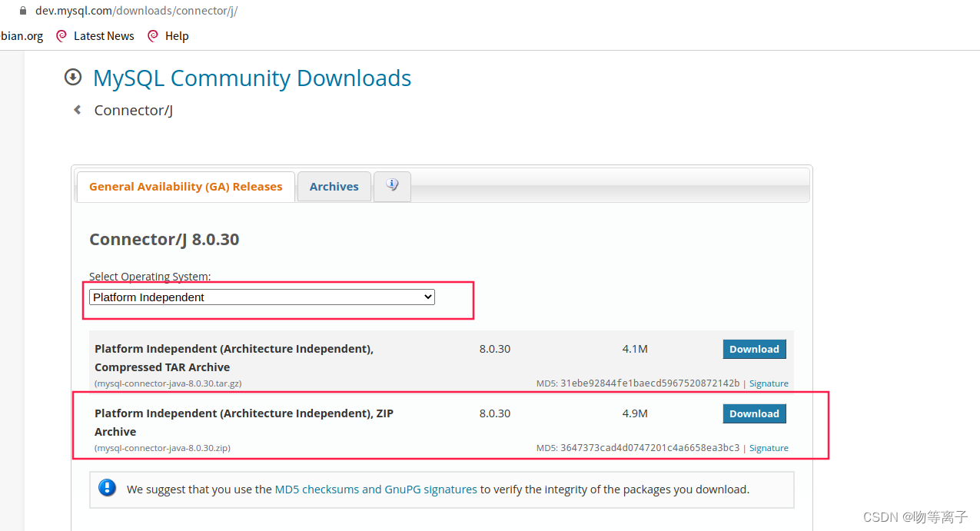Click the Compressed TAR Archive package title
The height and width of the screenshot is (531, 980).
click(x=234, y=358)
